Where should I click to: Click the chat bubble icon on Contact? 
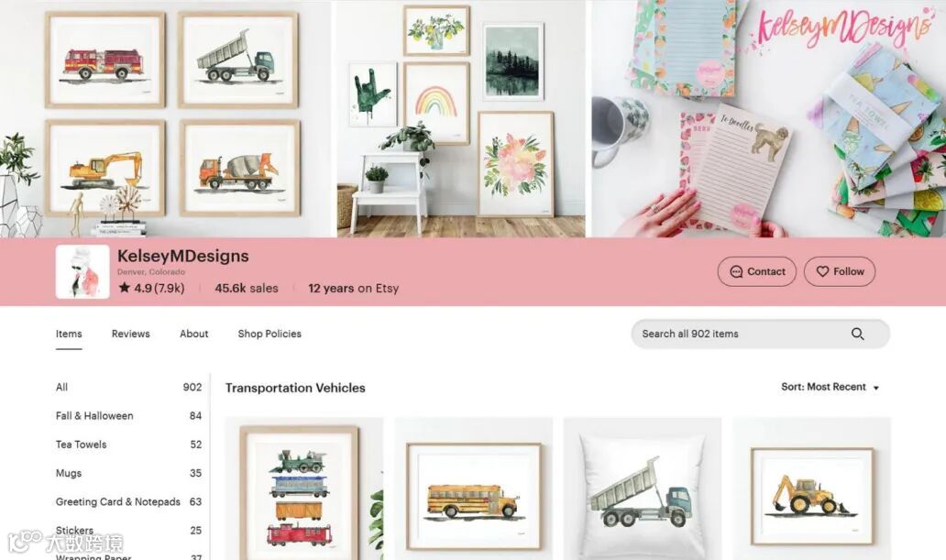click(x=736, y=271)
